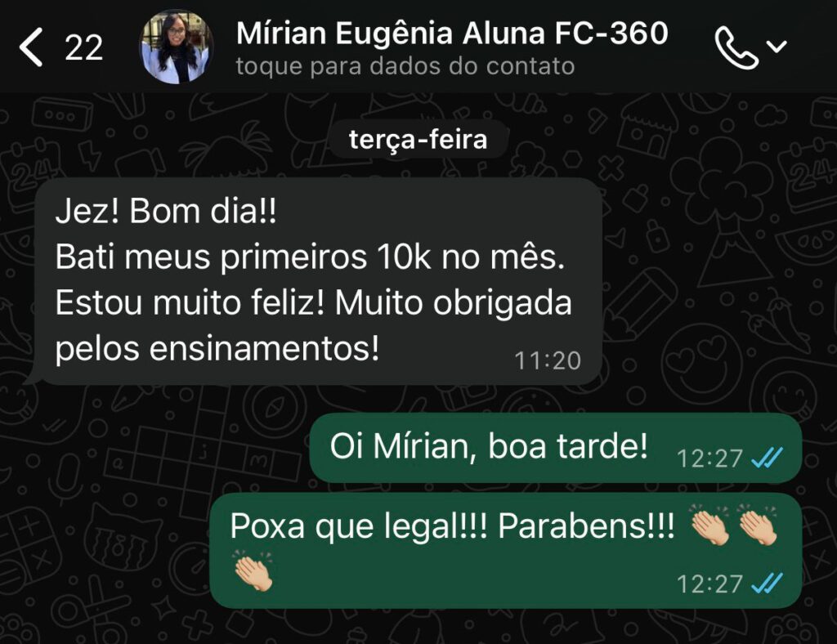Tap the rightmost clapping emoji after Parabens
Image resolution: width=837 pixels, height=644 pixels.
click(759, 525)
